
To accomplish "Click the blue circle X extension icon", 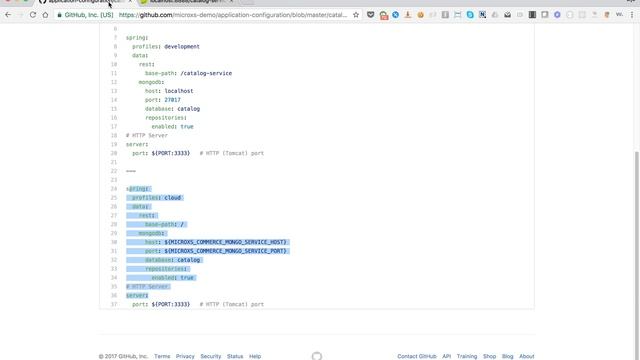I will click(396, 15).
